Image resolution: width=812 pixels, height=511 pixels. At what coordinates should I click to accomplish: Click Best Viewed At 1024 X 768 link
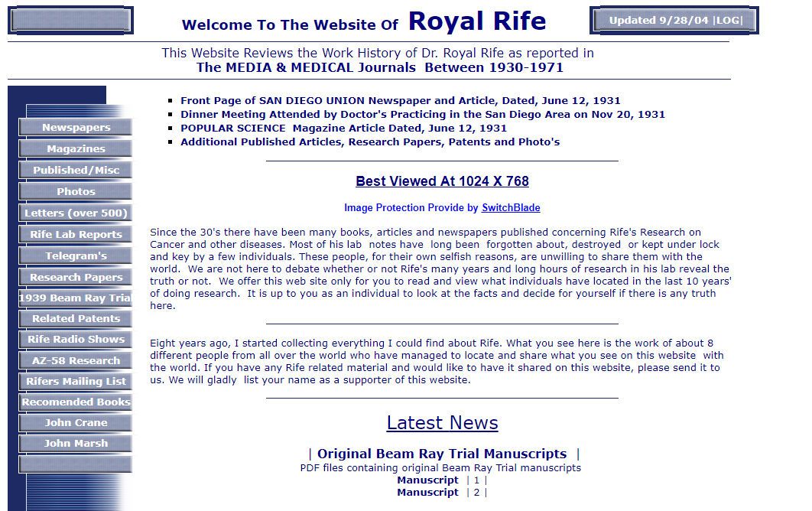coord(442,181)
